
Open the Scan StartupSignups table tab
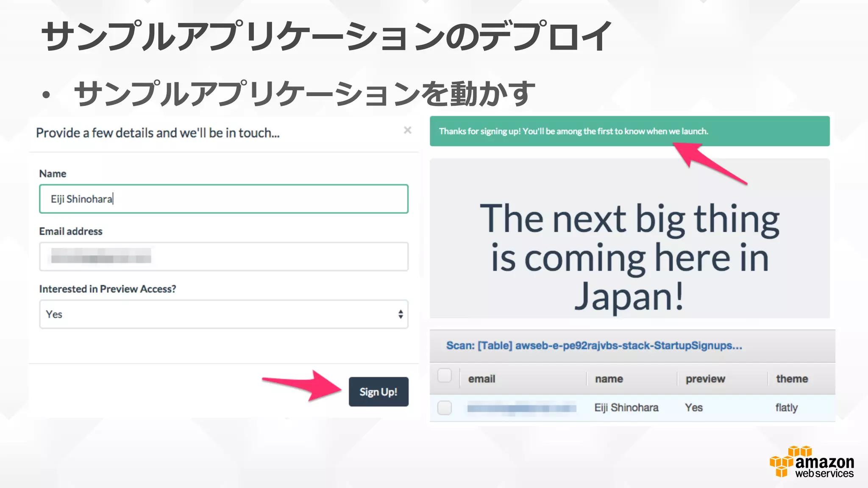(x=594, y=346)
